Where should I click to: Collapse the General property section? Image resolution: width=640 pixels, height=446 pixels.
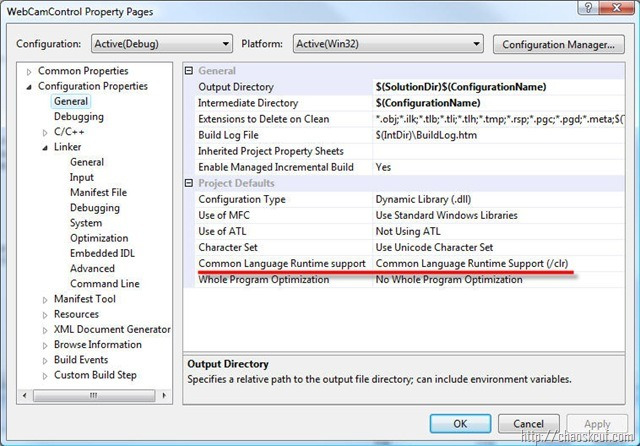[189, 71]
